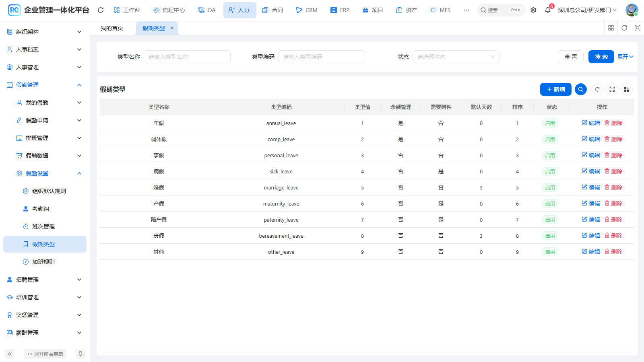Edit the 其他 row

(x=591, y=252)
